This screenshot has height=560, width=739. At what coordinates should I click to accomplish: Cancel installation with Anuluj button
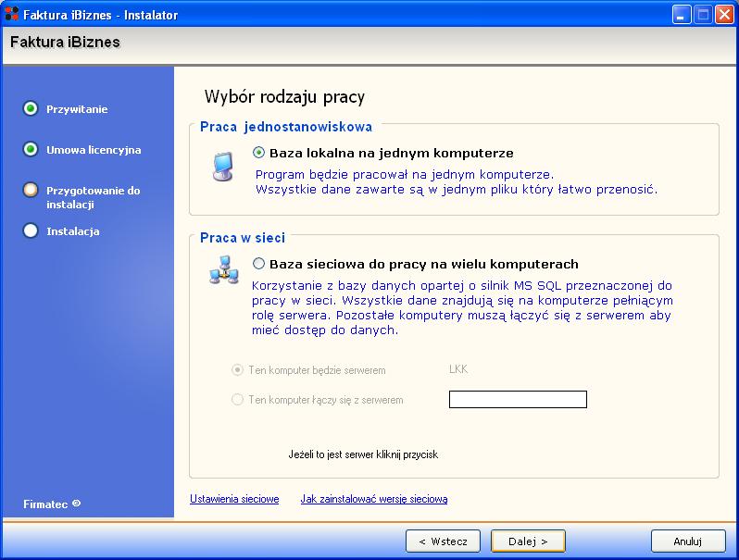point(688,541)
